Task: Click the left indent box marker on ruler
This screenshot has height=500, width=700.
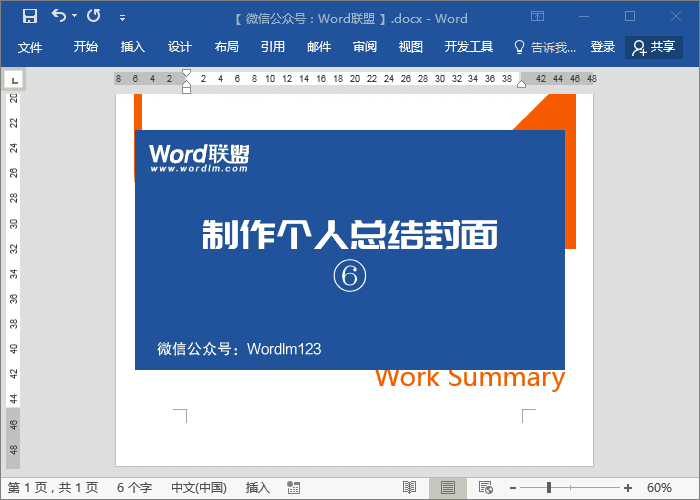Action: tap(187, 90)
